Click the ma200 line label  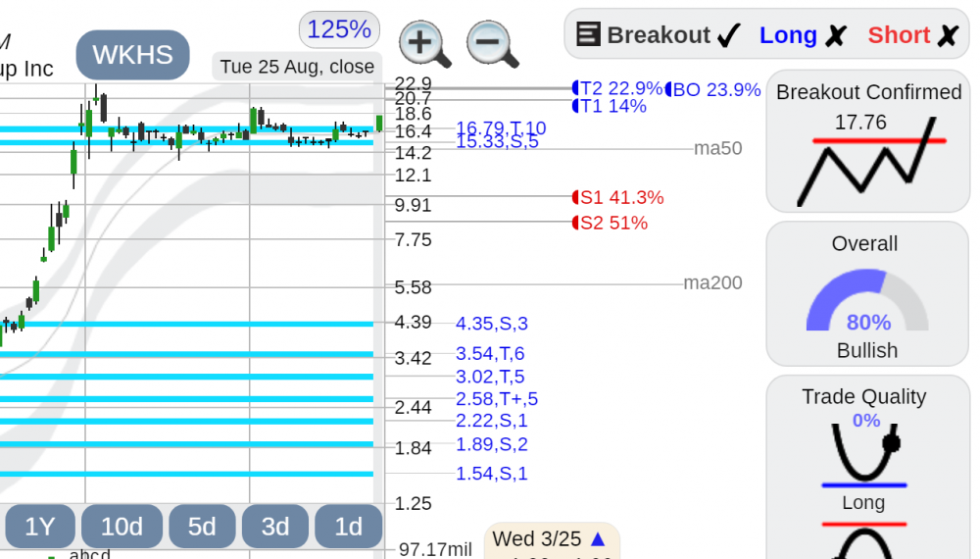tap(712, 282)
